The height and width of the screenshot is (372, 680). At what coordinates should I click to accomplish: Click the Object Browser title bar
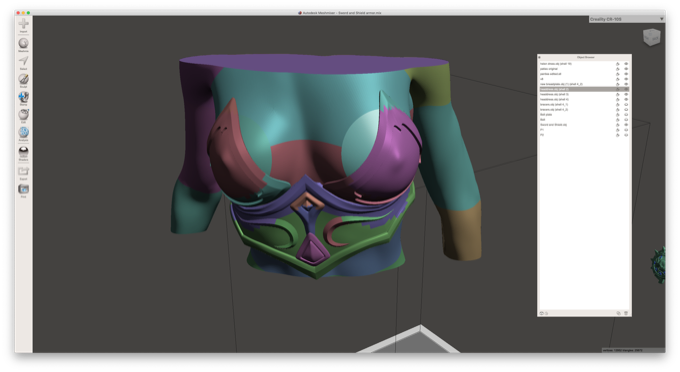(x=585, y=57)
